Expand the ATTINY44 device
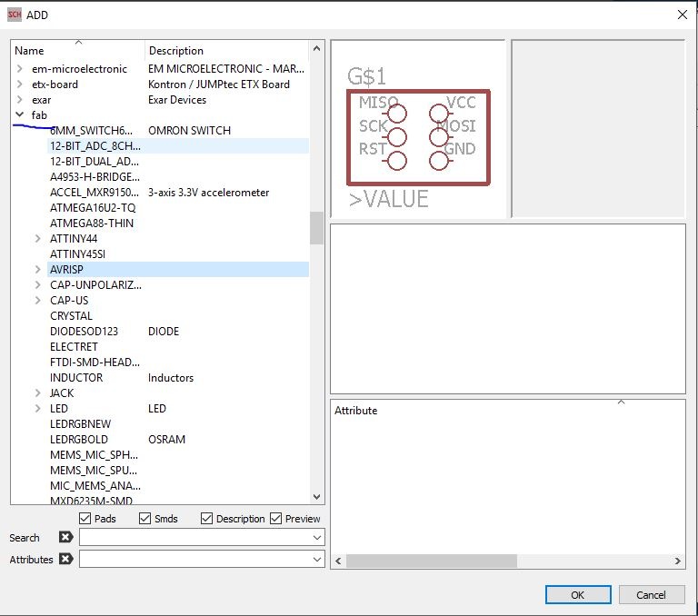Image resolution: width=698 pixels, height=616 pixels. [x=38, y=239]
